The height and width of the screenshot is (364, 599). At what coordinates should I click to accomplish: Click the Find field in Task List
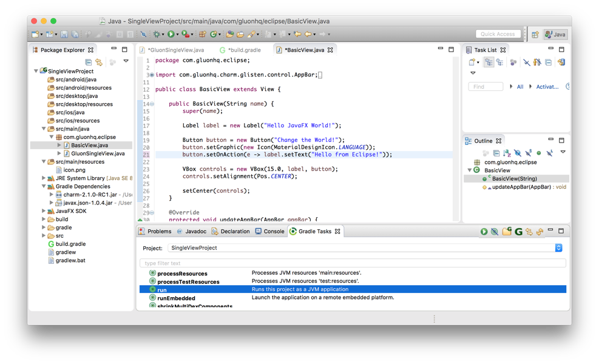pyautogui.click(x=486, y=87)
